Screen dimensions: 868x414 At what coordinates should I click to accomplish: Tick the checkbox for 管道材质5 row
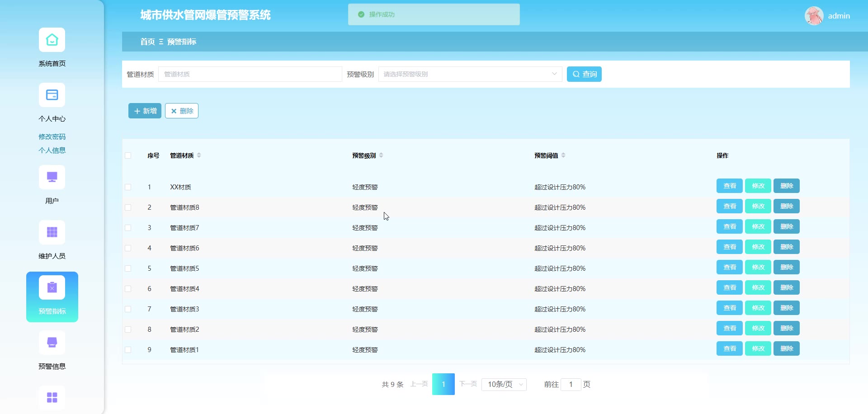point(128,268)
